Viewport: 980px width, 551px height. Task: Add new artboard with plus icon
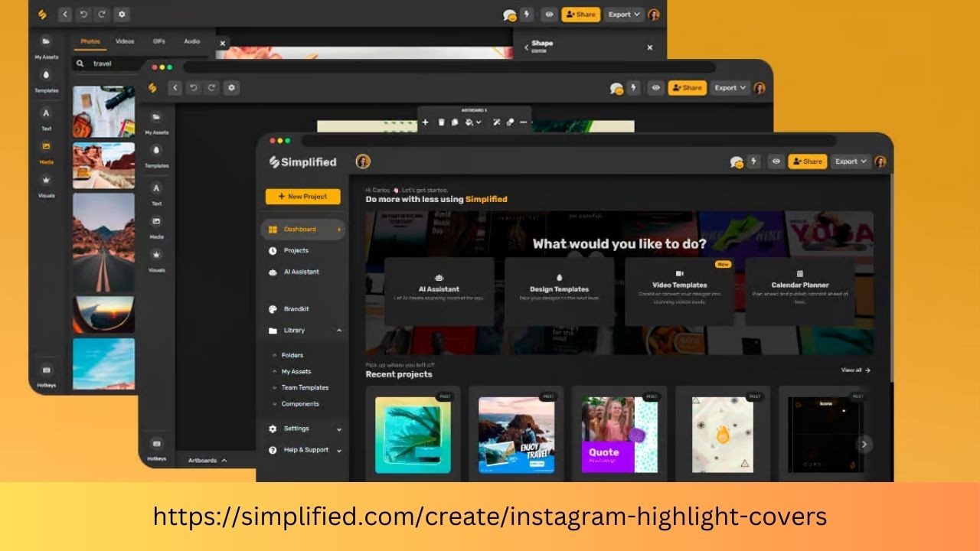pyautogui.click(x=426, y=122)
